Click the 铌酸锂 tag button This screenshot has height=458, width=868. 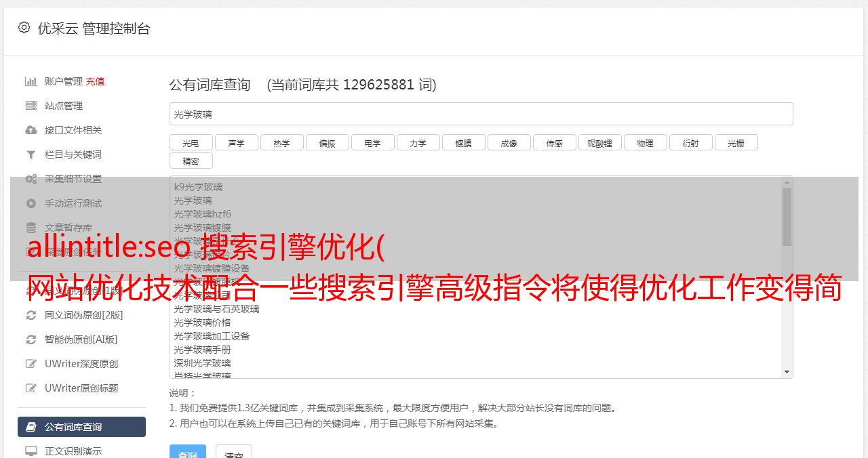click(599, 142)
